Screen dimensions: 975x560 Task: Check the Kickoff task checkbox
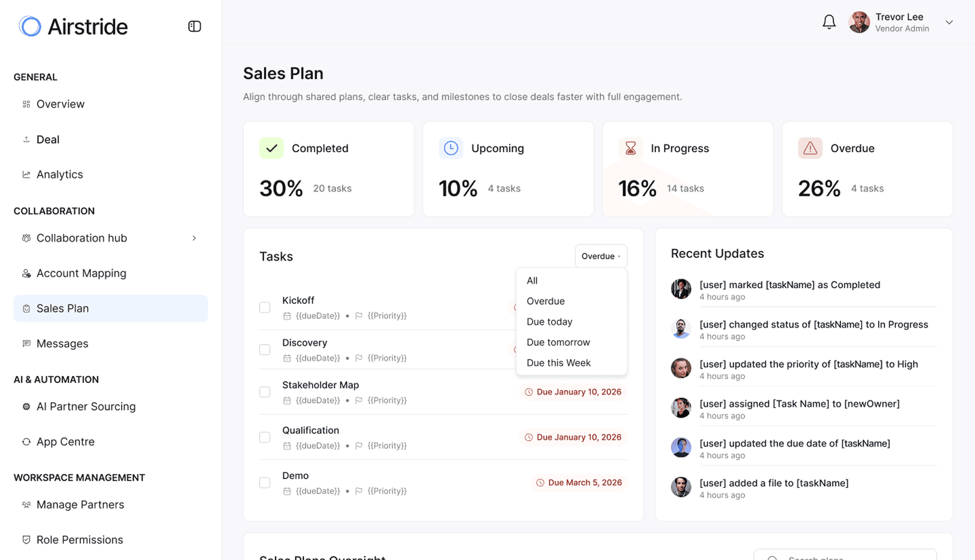[265, 307]
